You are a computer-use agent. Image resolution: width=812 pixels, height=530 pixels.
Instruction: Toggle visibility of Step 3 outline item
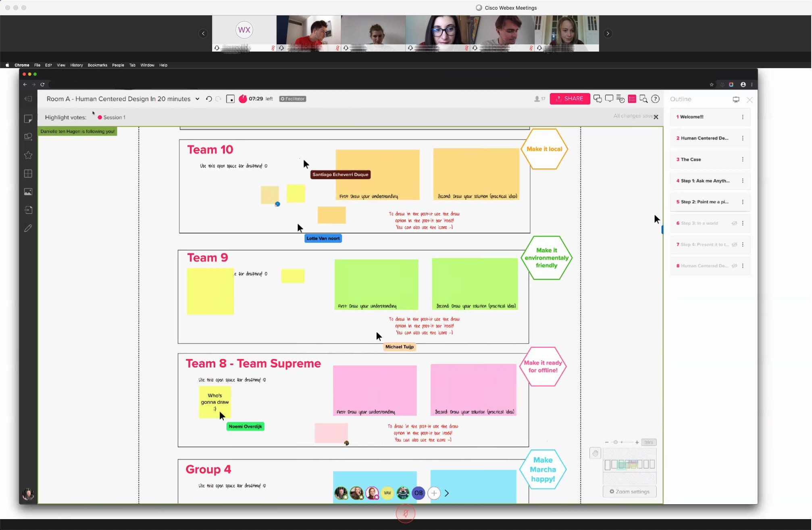(x=734, y=223)
